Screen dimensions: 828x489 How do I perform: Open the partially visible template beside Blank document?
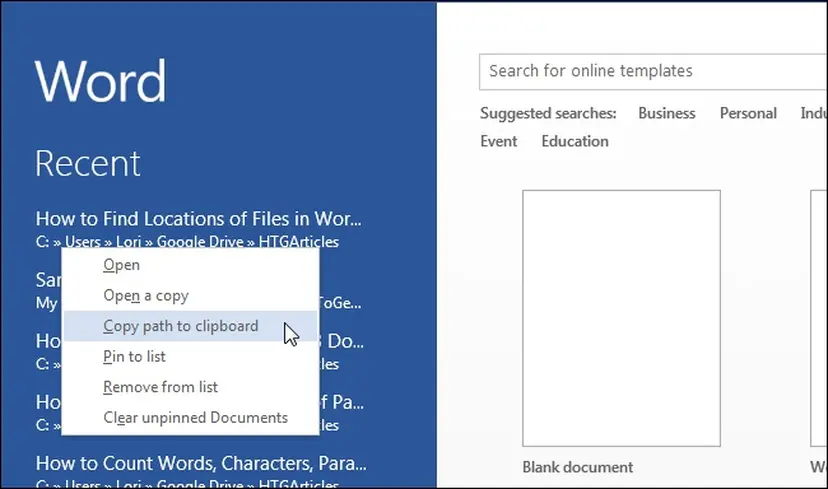coord(819,318)
